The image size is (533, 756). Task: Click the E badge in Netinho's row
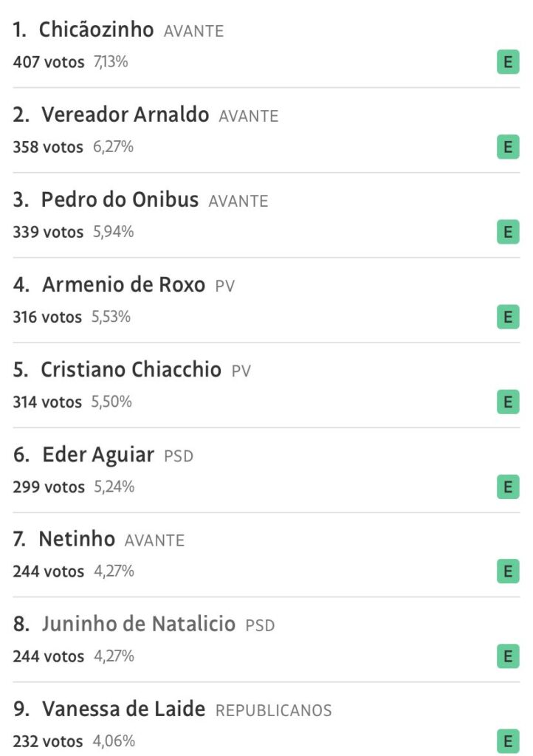(x=507, y=571)
